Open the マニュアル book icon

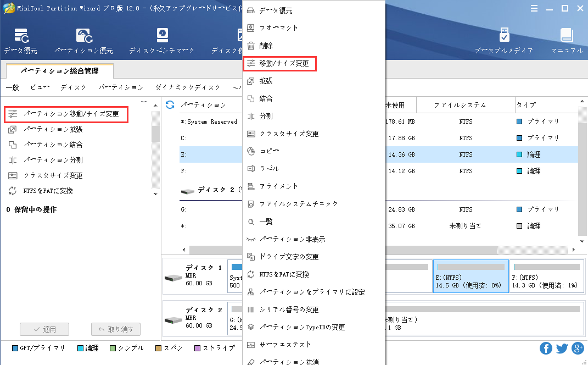(566, 40)
